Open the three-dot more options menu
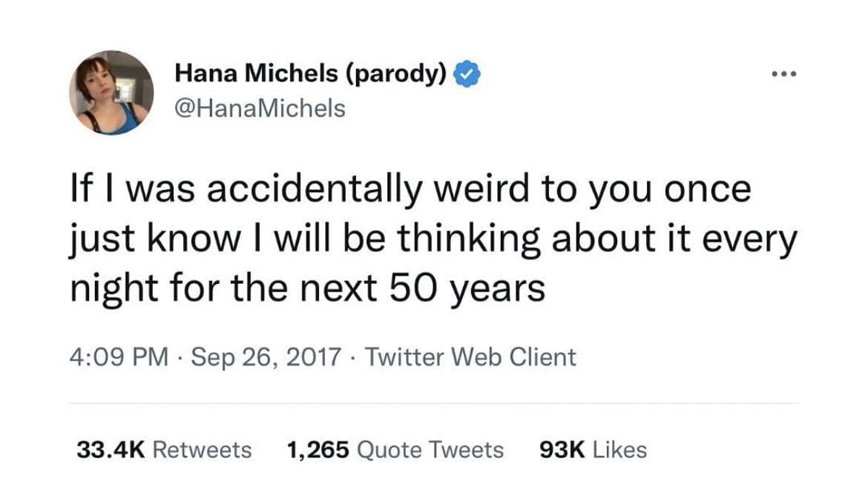The height and width of the screenshot is (493, 868). click(783, 75)
